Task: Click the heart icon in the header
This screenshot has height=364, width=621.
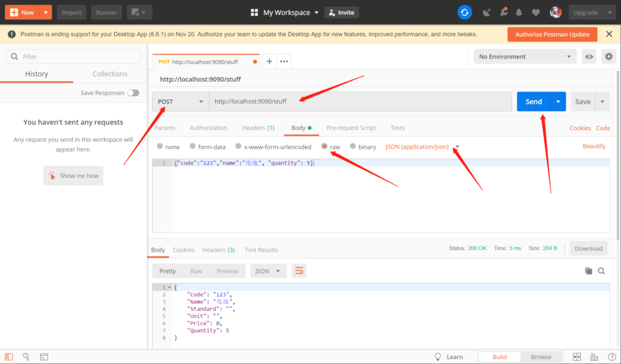Action: coord(536,13)
